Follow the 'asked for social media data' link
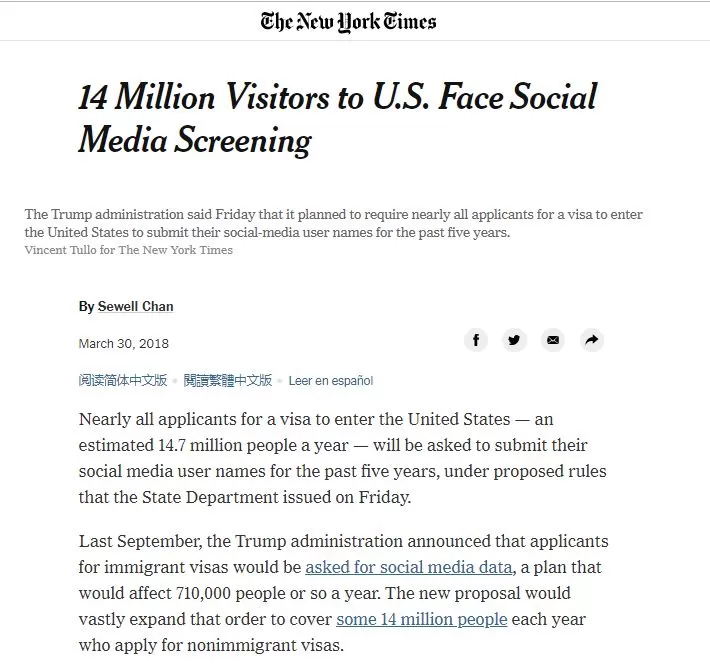710x664 pixels. pyautogui.click(x=408, y=567)
